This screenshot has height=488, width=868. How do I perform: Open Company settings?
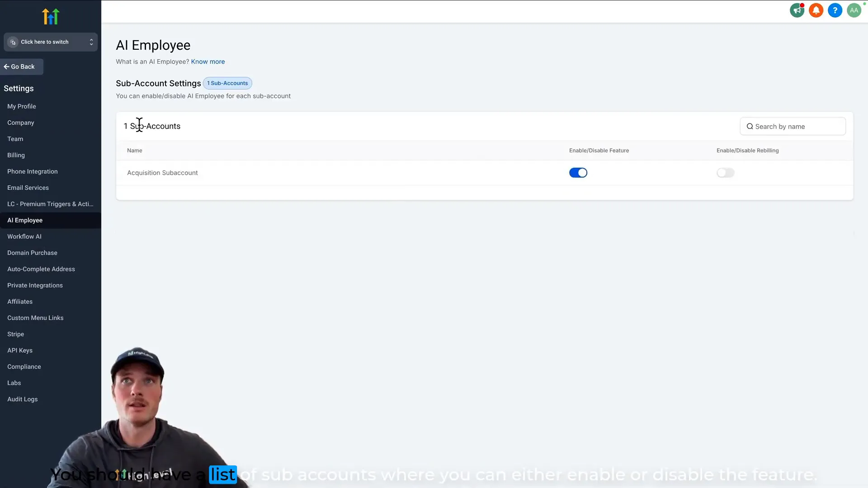[x=21, y=122]
